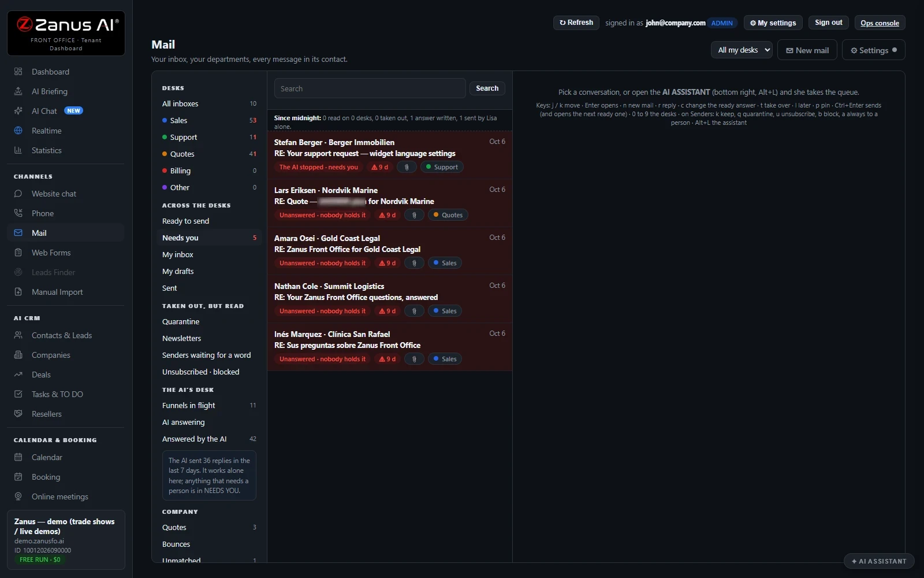Open the Needs you folder
Viewport: 924px width, 578px height.
pyautogui.click(x=209, y=238)
